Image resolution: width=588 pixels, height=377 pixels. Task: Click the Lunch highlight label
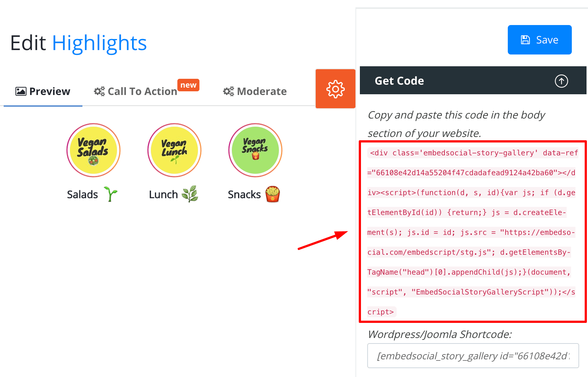[163, 194]
